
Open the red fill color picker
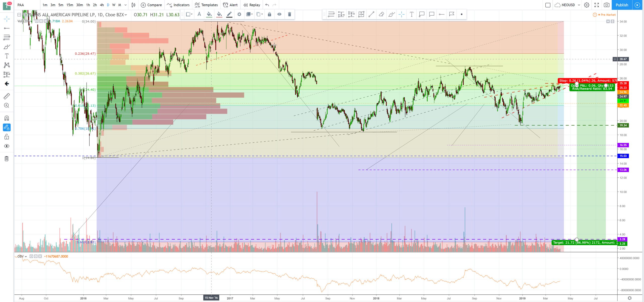(x=219, y=14)
